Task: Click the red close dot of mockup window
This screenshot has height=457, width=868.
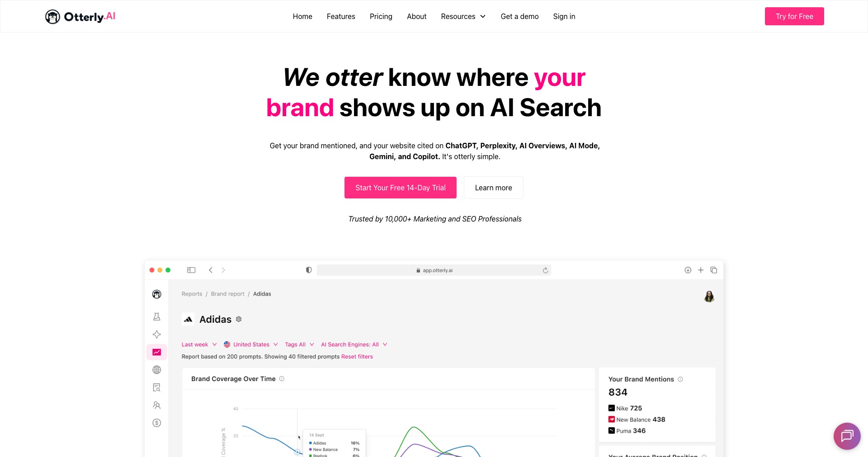Action: [x=152, y=270]
